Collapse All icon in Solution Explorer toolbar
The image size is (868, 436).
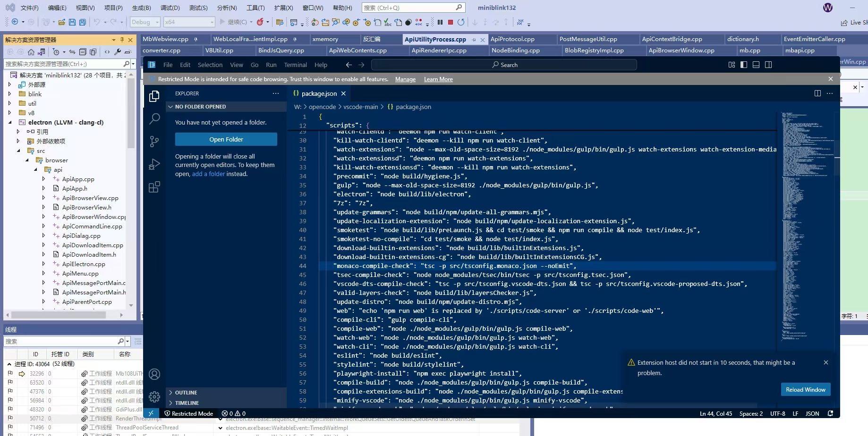(83, 52)
